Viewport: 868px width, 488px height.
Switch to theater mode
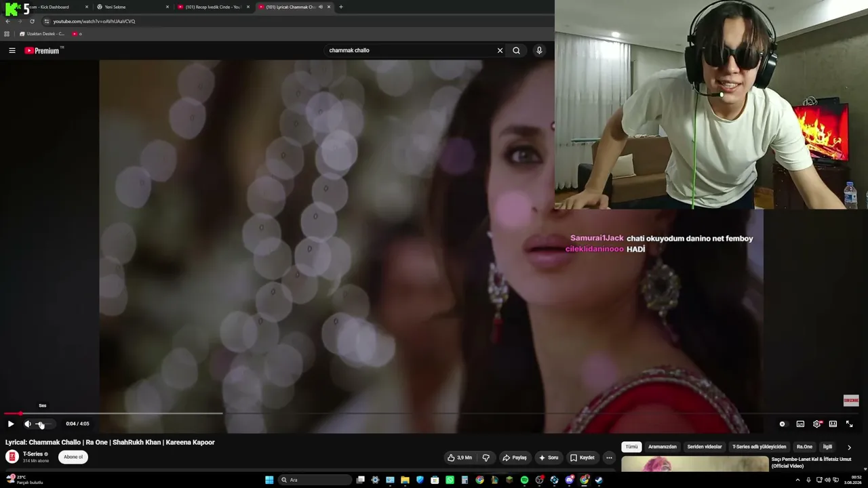pyautogui.click(x=833, y=424)
